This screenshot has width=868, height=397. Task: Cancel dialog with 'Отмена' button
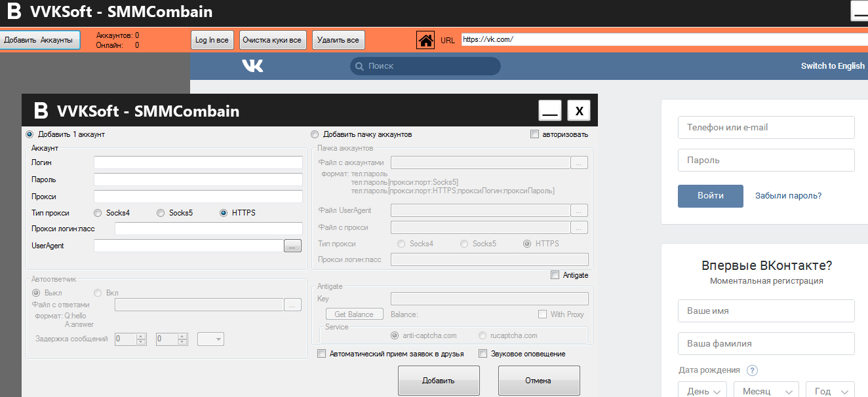[539, 381]
